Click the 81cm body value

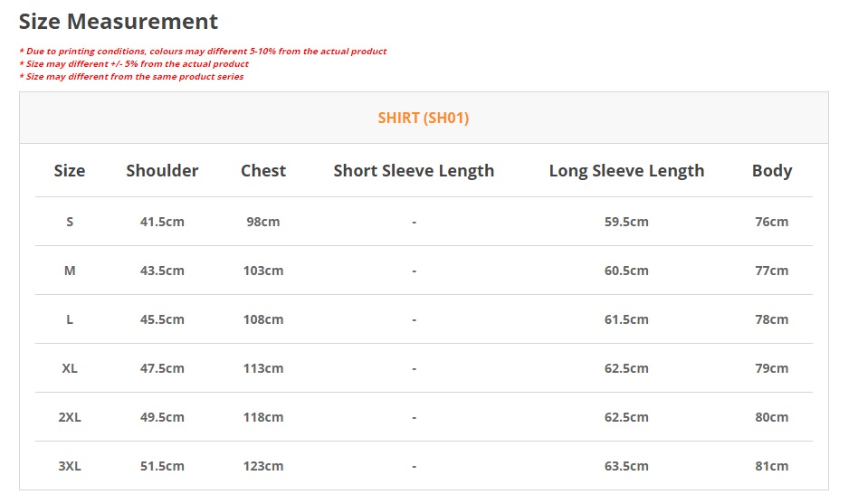(x=772, y=466)
